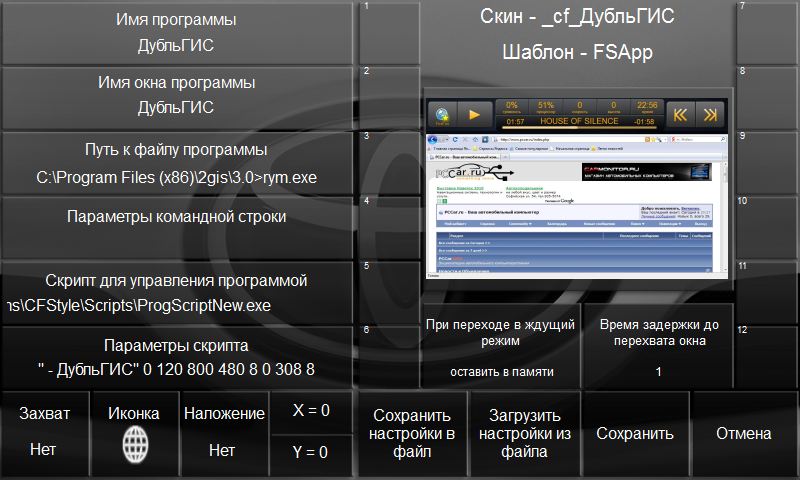Change the При переходе в ждущий режим option
The width and height of the screenshot is (800, 480).
500,348
